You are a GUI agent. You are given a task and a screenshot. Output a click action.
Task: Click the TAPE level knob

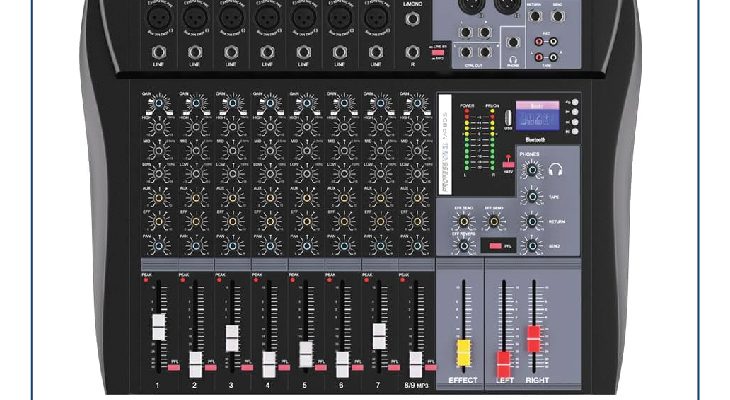(531, 196)
